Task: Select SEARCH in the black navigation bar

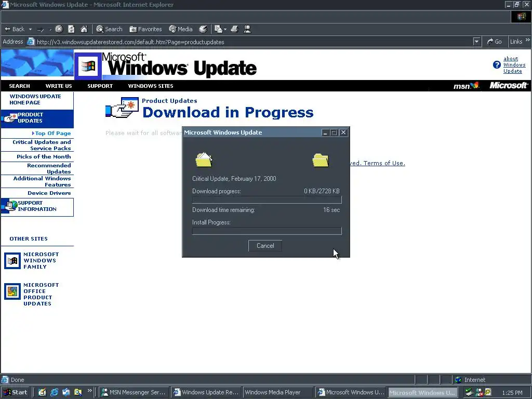Action: (x=19, y=86)
